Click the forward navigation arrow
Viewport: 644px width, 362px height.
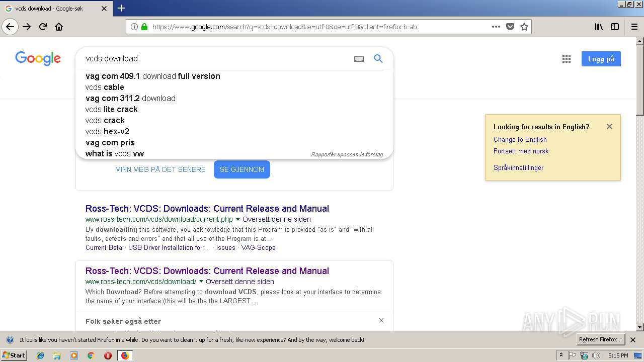27,27
